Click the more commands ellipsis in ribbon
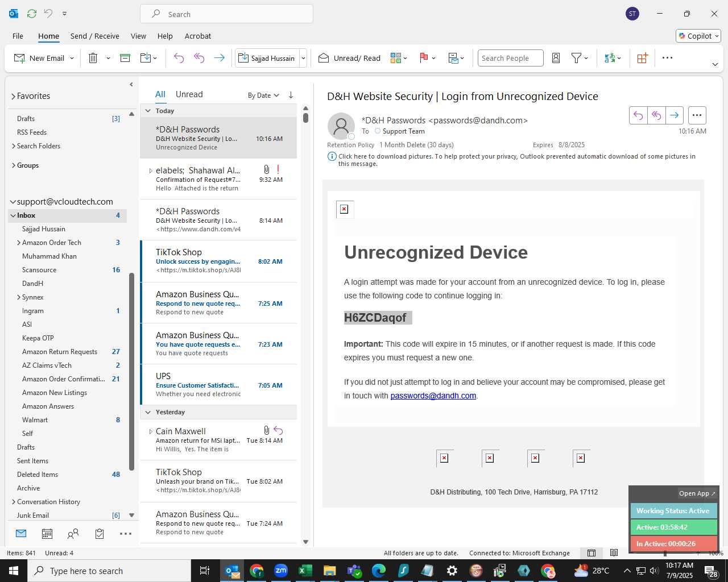728x582 pixels. coord(668,58)
